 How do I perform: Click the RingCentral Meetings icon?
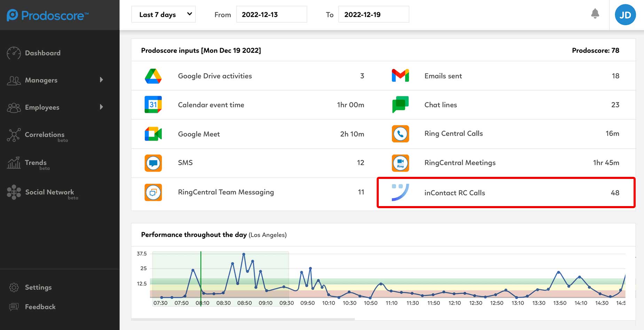point(400,163)
